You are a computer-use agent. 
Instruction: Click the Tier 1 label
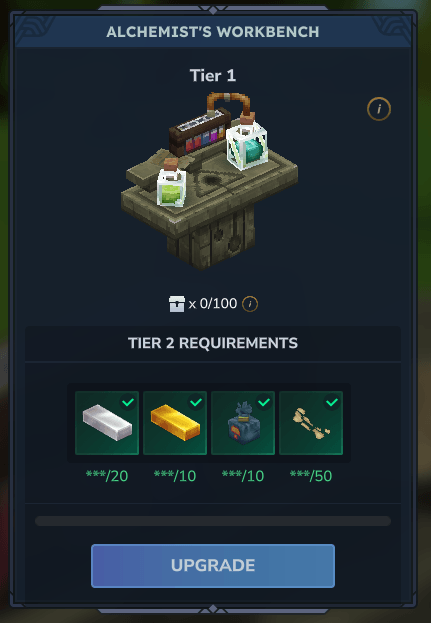pyautogui.click(x=213, y=75)
